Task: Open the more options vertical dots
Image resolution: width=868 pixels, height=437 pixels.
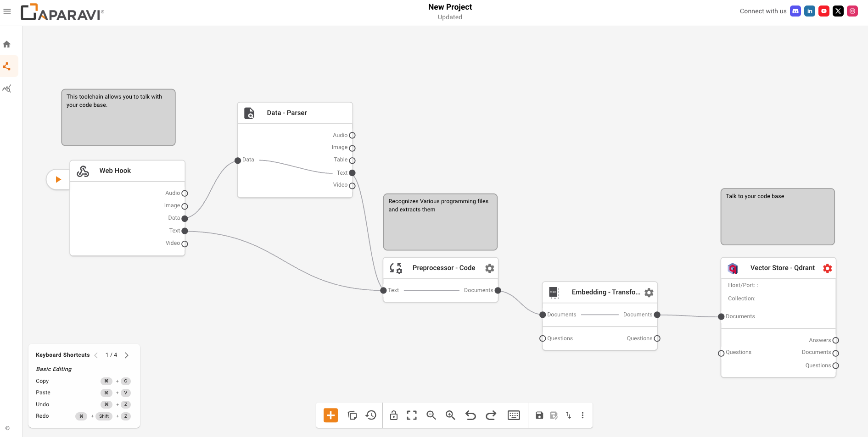Action: [582, 415]
